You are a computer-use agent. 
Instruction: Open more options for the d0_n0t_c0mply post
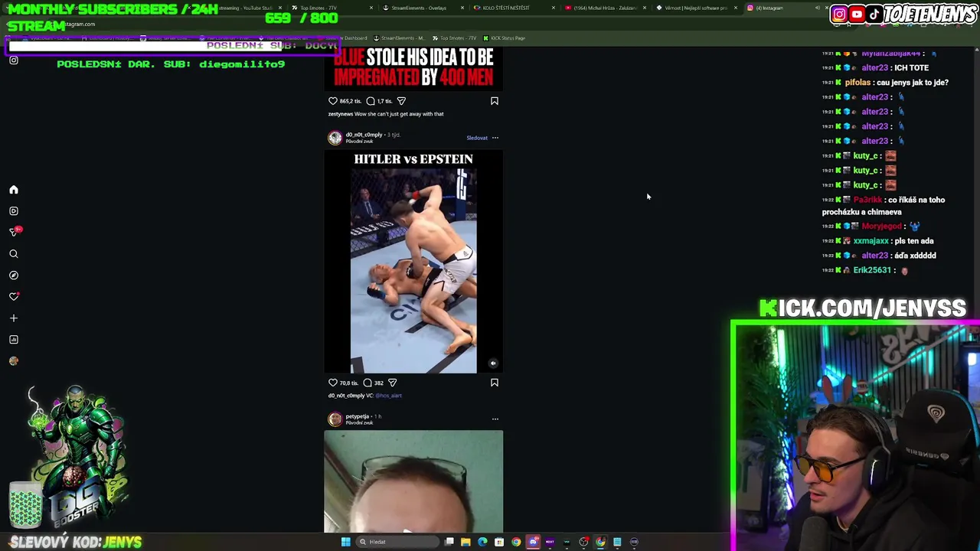point(495,139)
